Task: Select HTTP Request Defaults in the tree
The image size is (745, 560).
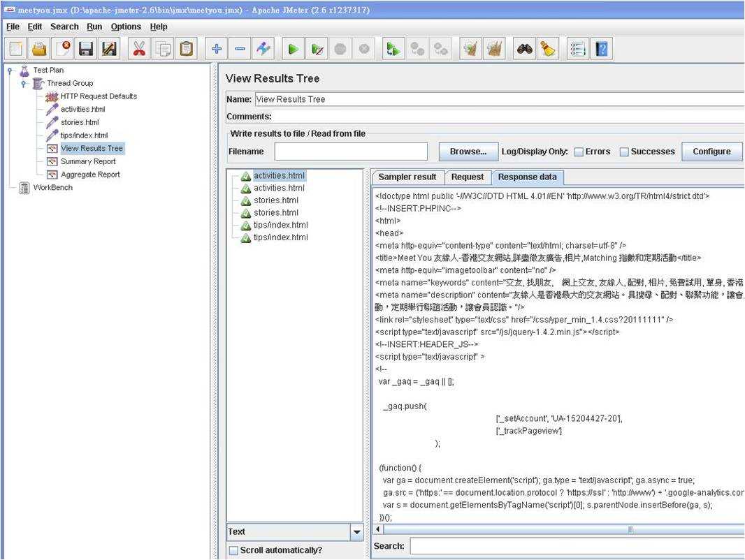Action: coord(99,96)
